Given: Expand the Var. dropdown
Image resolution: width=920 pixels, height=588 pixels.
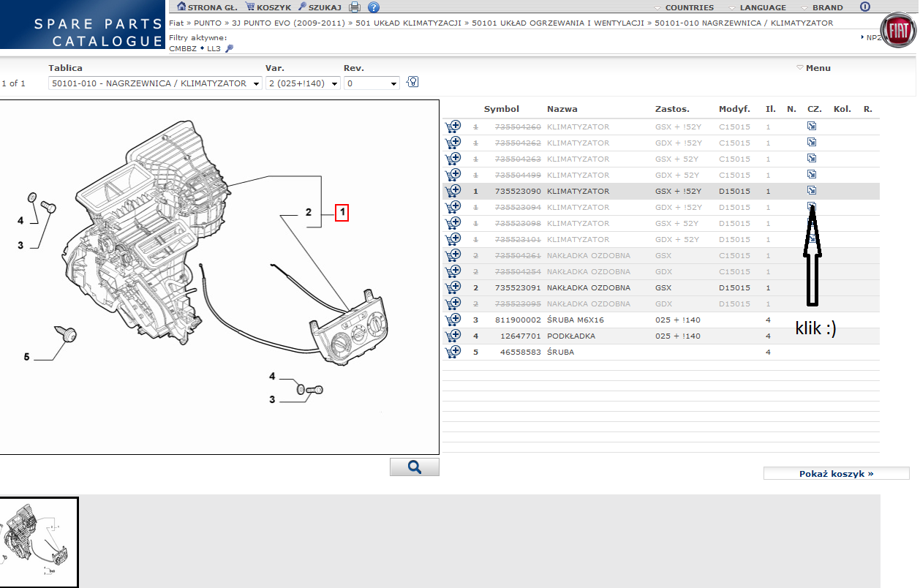Looking at the screenshot, I should point(303,83).
